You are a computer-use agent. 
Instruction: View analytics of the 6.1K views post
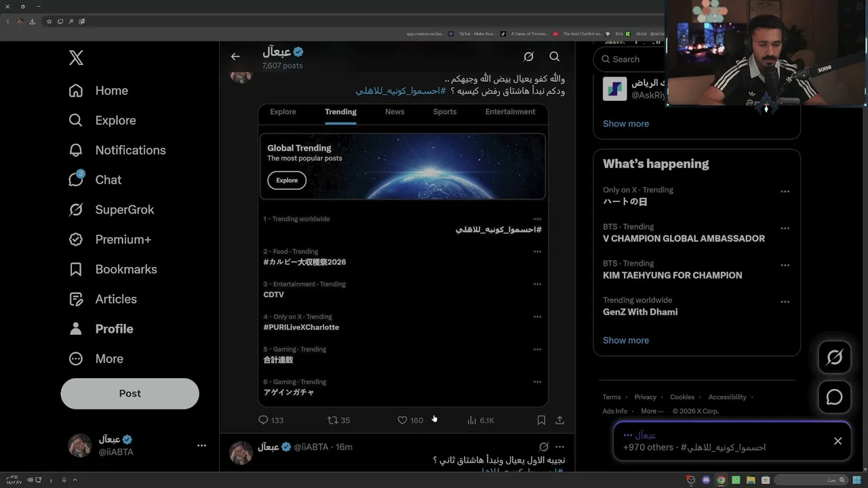(480, 420)
